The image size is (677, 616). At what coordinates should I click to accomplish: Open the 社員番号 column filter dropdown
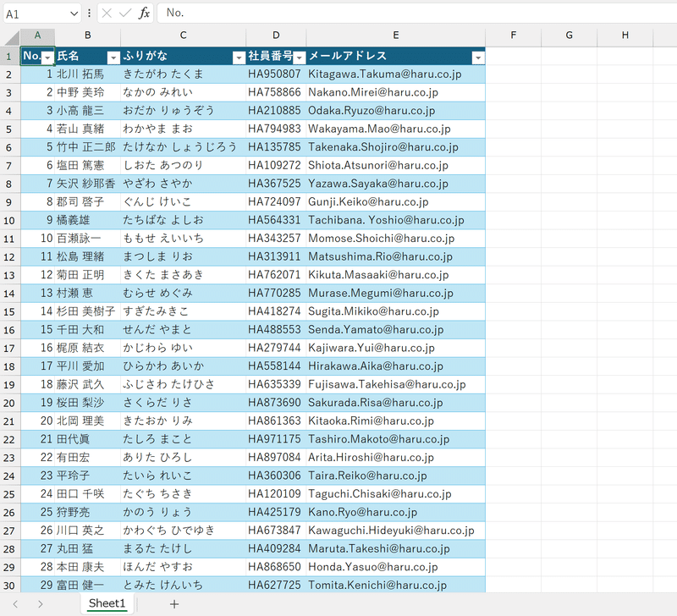coord(300,57)
